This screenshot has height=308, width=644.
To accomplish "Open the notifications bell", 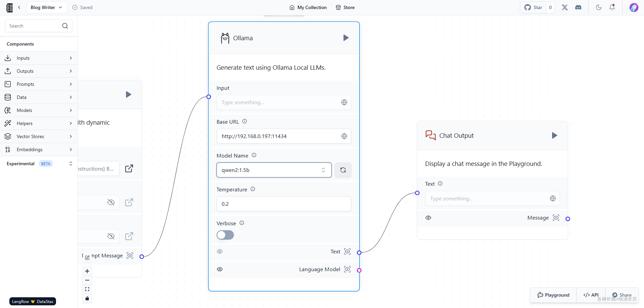I will [x=612, y=7].
